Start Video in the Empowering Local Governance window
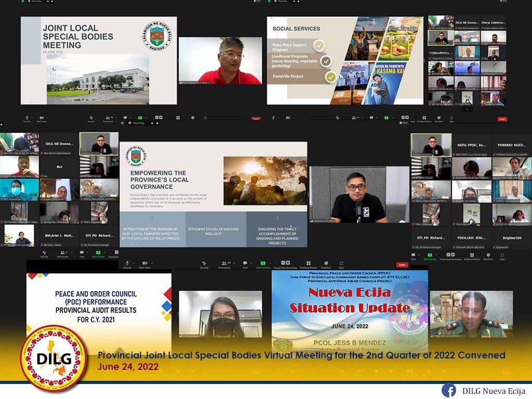 click(145, 264)
